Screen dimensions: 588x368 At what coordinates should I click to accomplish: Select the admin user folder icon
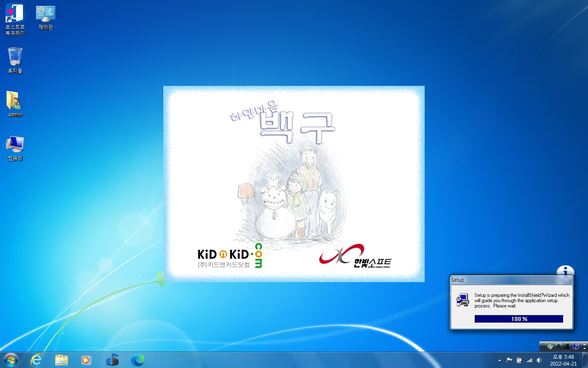point(15,104)
